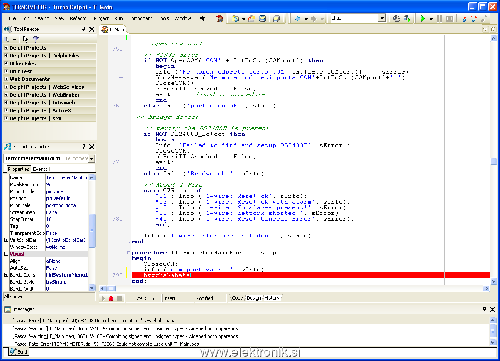Close the Messages panel

click(492, 309)
